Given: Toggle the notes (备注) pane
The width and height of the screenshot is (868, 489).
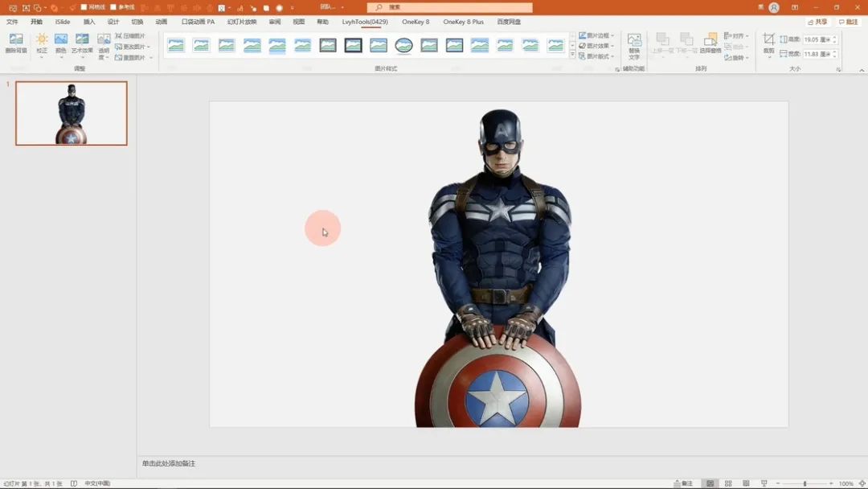Looking at the screenshot, I should tap(684, 483).
